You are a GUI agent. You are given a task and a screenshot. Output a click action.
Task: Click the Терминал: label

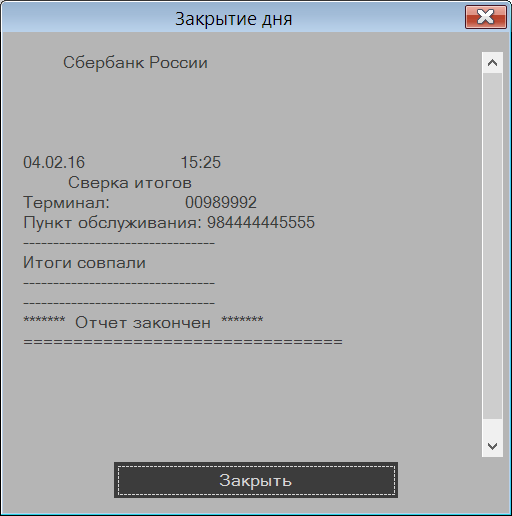pos(66,202)
